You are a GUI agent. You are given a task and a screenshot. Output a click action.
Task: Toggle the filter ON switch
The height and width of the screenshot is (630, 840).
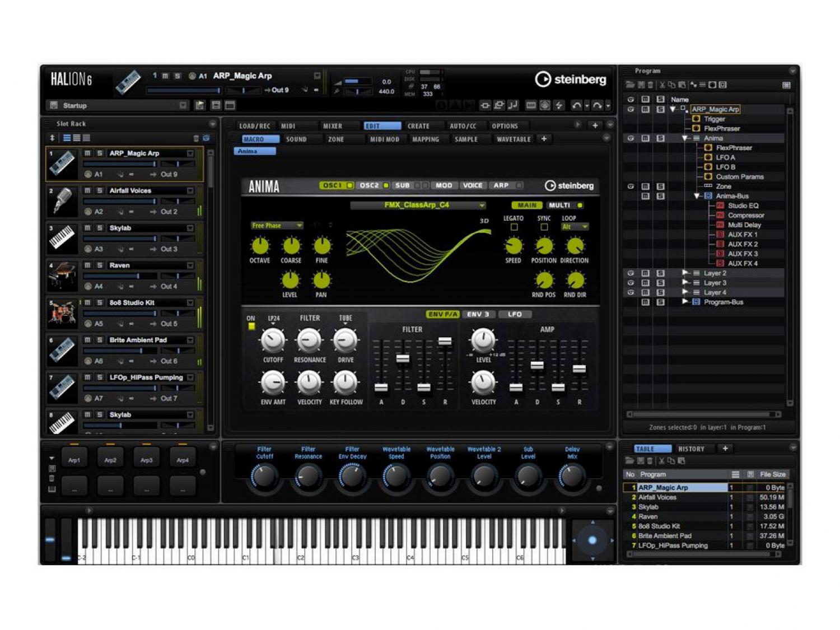[251, 326]
